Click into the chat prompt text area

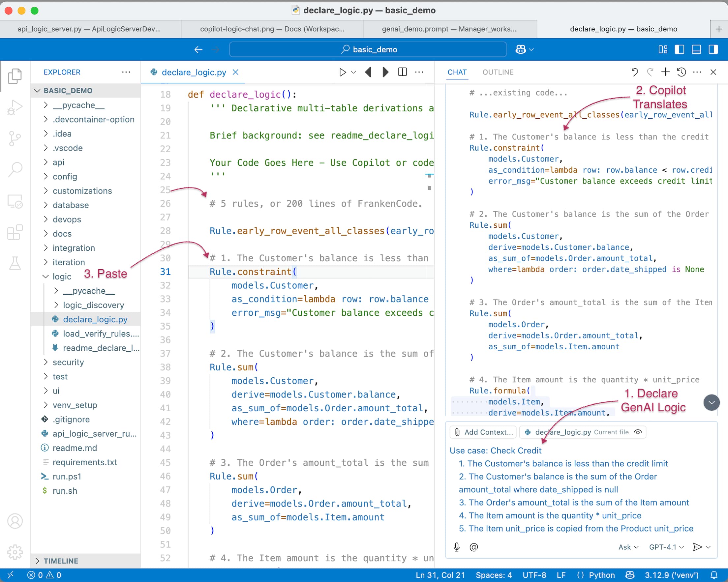(581, 489)
